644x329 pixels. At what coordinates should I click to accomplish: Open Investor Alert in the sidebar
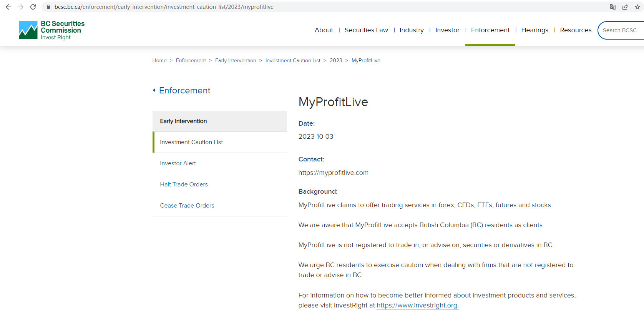point(178,163)
